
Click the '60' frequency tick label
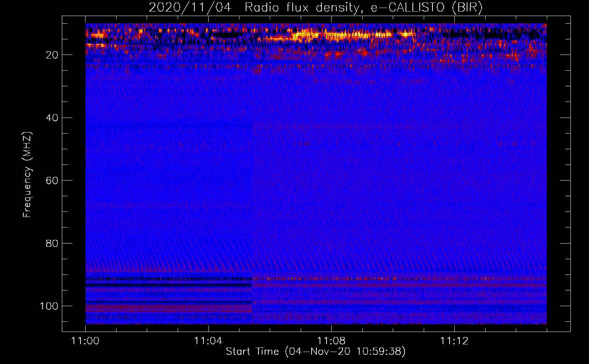tap(52, 181)
